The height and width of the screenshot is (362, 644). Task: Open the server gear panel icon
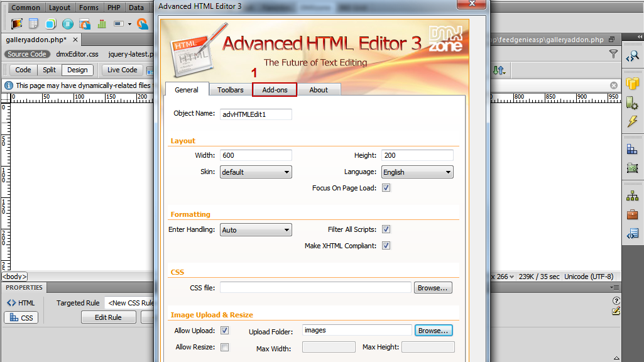point(633,102)
